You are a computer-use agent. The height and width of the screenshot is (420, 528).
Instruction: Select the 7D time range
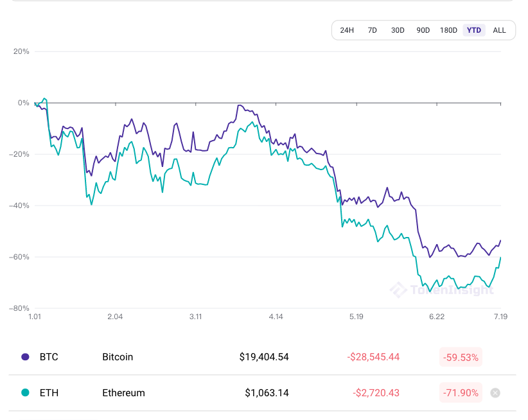(372, 30)
